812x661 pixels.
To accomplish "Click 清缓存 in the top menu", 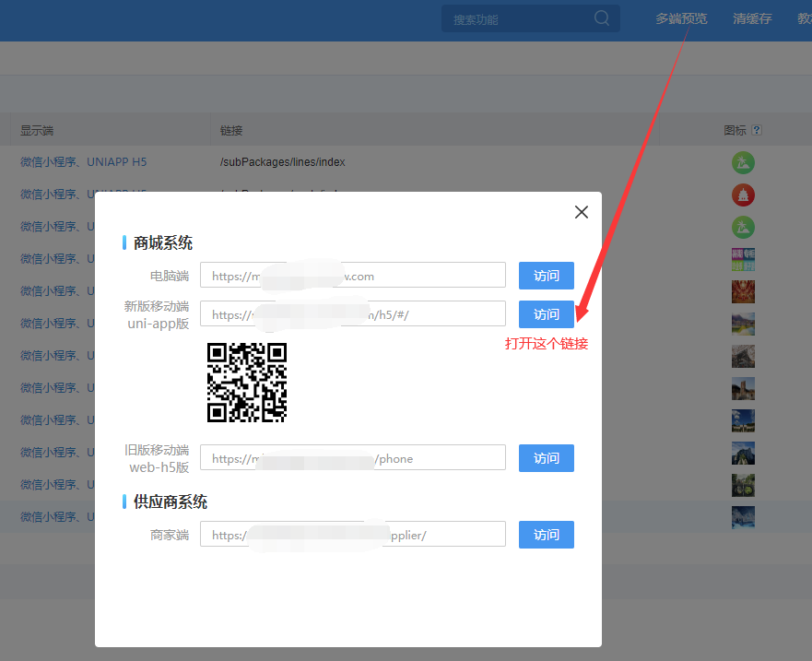I will [752, 18].
